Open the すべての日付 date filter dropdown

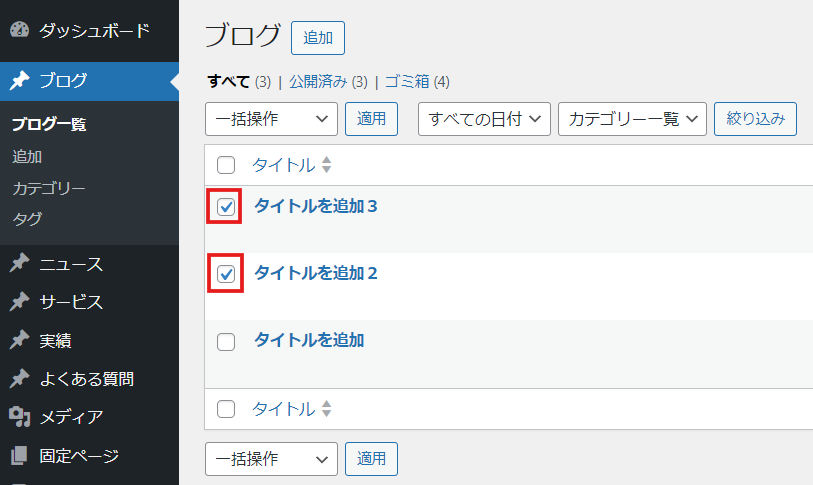(484, 119)
